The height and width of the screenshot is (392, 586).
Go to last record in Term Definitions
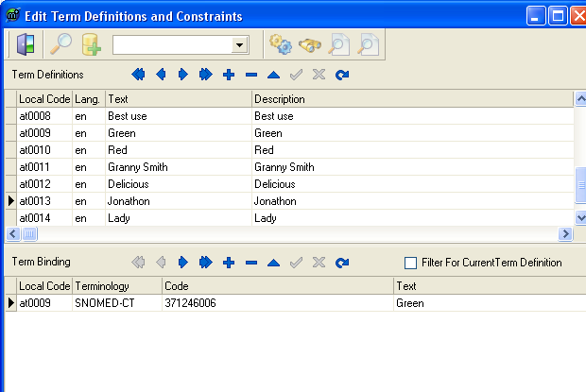pyautogui.click(x=205, y=75)
